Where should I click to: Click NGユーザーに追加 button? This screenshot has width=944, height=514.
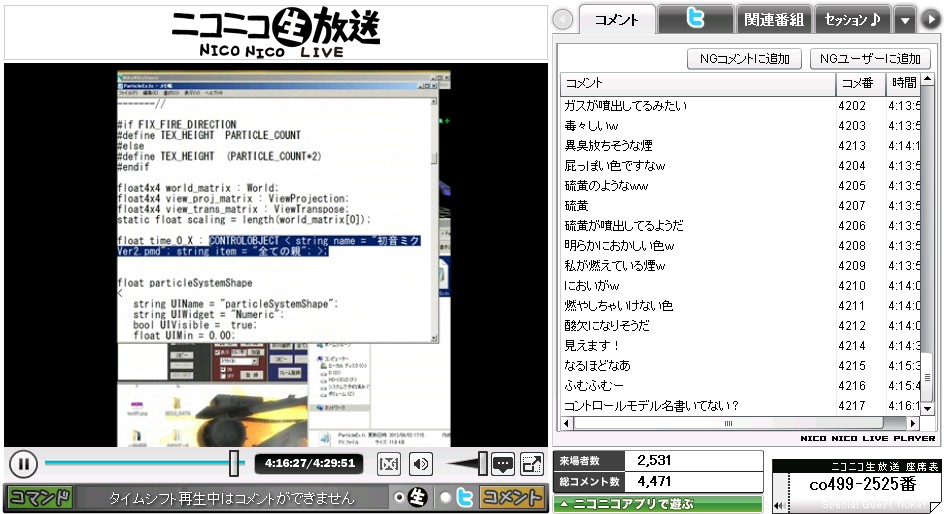[871, 58]
